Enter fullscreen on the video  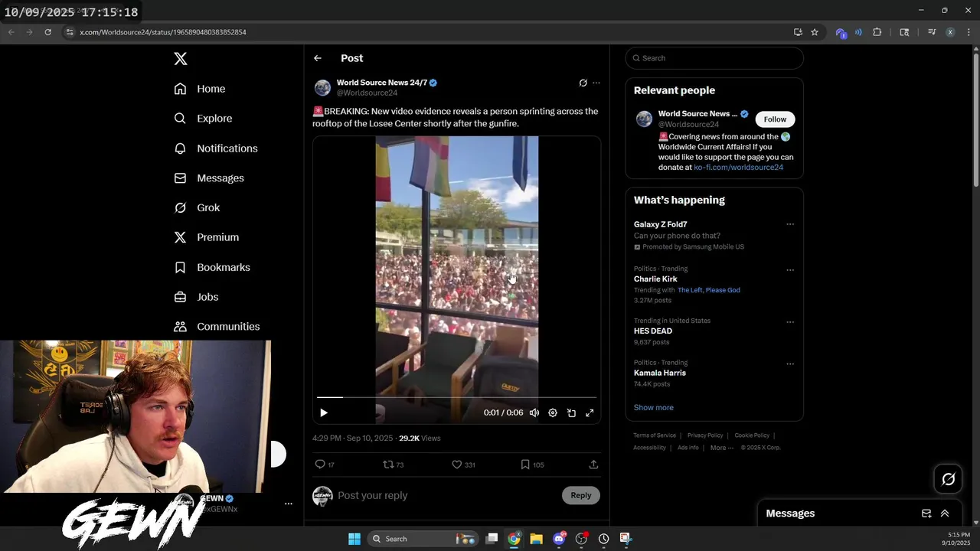pos(590,412)
